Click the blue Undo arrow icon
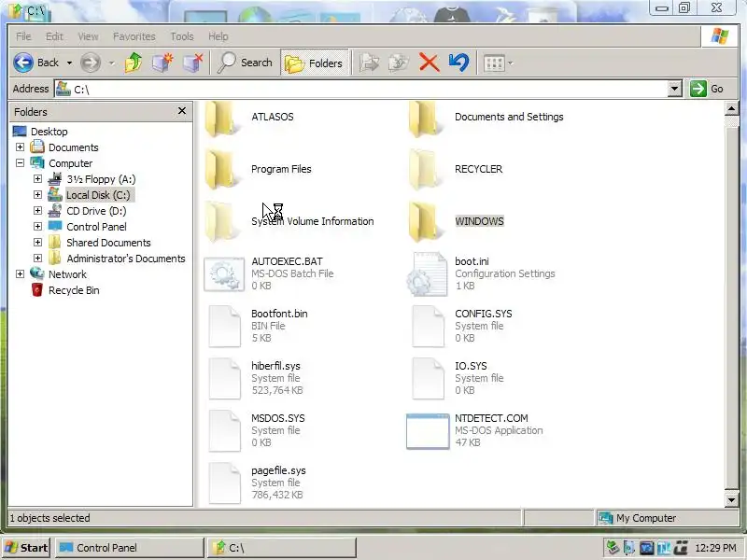This screenshot has width=747, height=560. click(458, 63)
